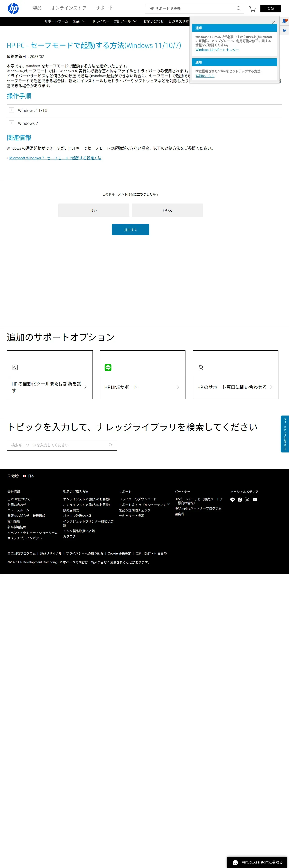Image resolution: width=289 pixels, height=868 pixels.
Task: Open the Windows 11サポート センター link
Action: click(x=217, y=50)
